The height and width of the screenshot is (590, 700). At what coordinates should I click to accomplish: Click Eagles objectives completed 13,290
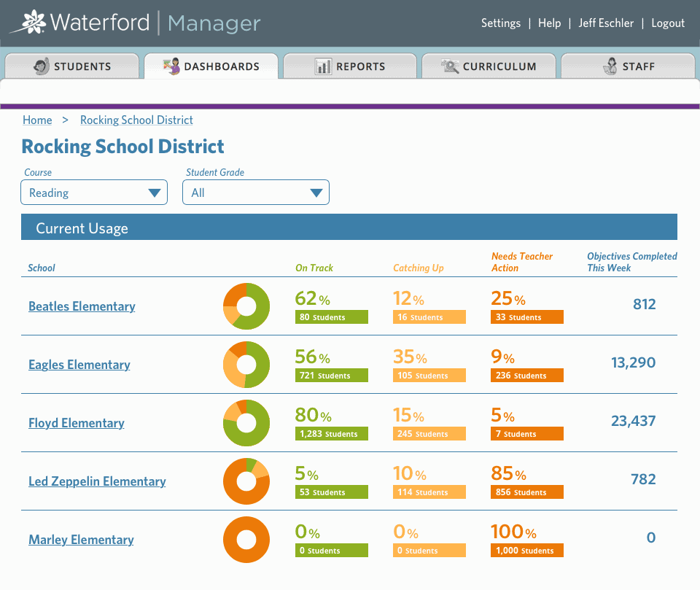click(x=634, y=362)
